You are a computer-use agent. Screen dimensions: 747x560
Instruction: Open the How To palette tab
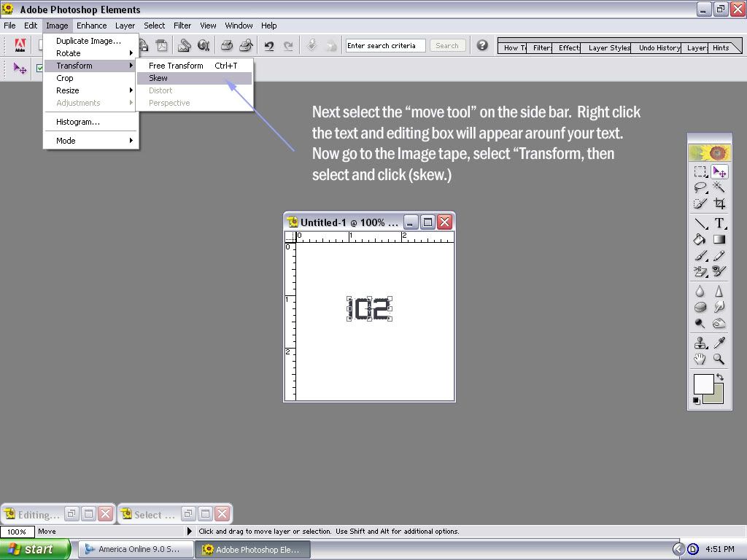[x=513, y=47]
